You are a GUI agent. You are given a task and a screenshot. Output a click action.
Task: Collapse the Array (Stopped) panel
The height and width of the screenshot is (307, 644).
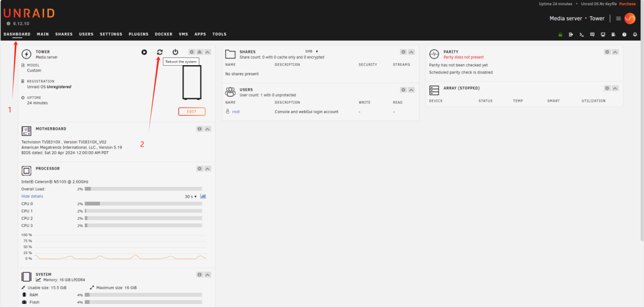(x=616, y=88)
